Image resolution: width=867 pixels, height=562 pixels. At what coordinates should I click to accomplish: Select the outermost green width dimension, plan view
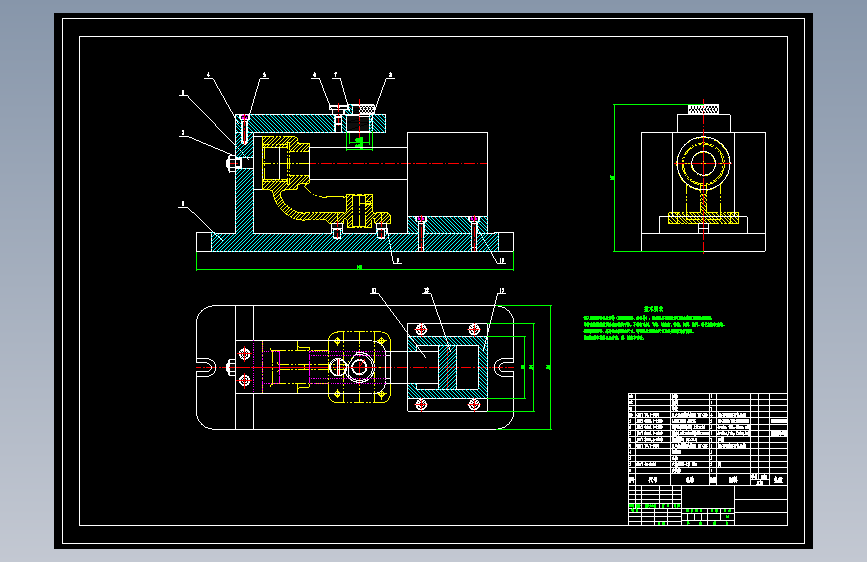(550, 367)
